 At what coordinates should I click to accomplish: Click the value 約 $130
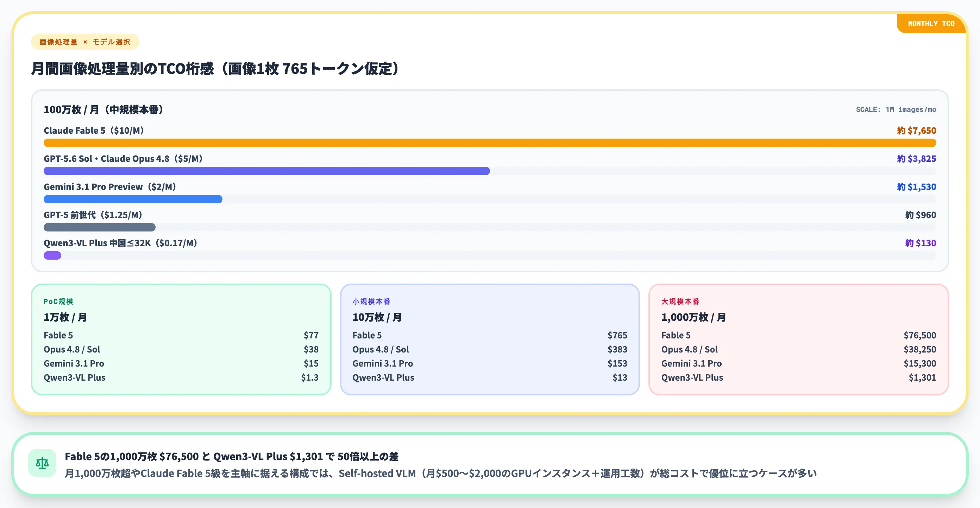[x=921, y=243]
